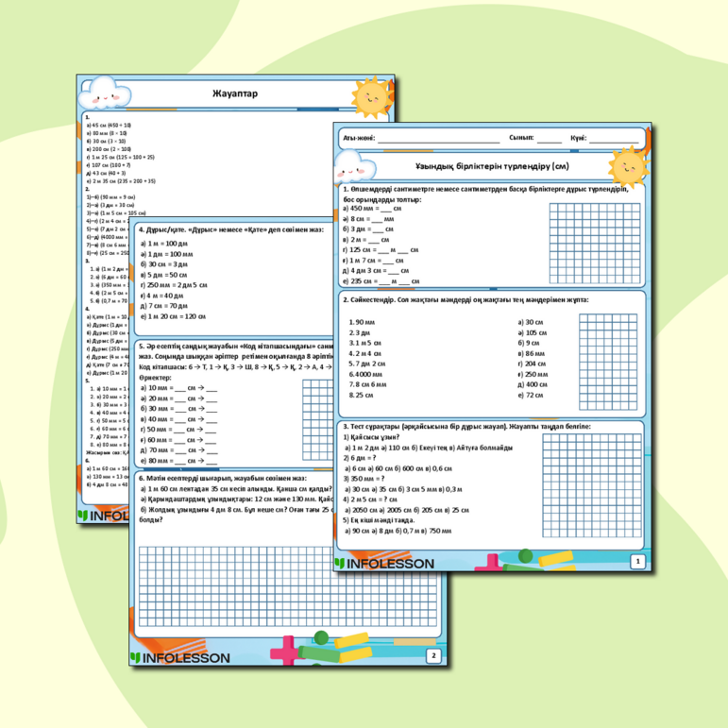The width and height of the screenshot is (728, 728).
Task: Click the large grid under task 6
Action: (x=290, y=586)
